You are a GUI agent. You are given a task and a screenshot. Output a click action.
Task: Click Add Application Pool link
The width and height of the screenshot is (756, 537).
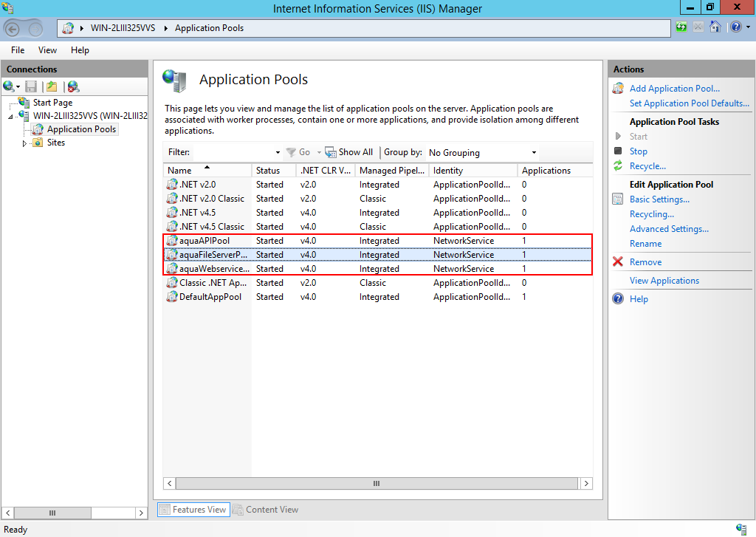pos(674,89)
